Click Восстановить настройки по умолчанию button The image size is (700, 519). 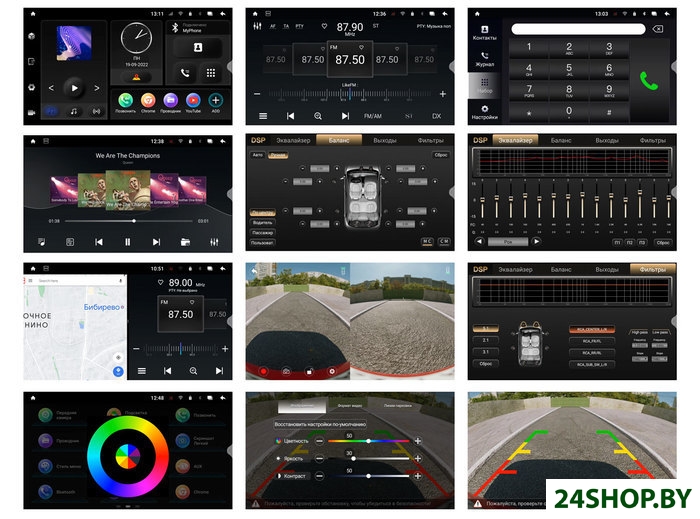(320, 424)
